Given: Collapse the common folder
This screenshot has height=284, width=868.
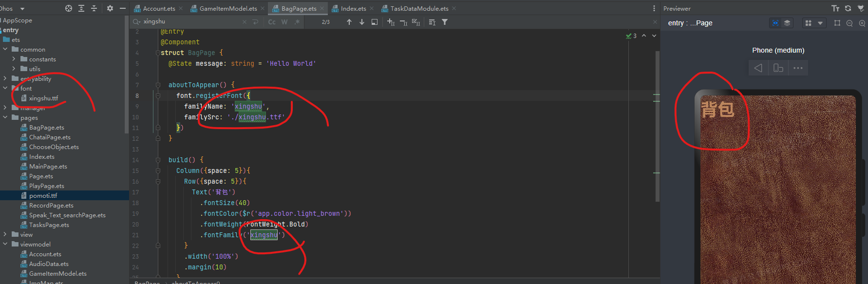Looking at the screenshot, I should 5,49.
